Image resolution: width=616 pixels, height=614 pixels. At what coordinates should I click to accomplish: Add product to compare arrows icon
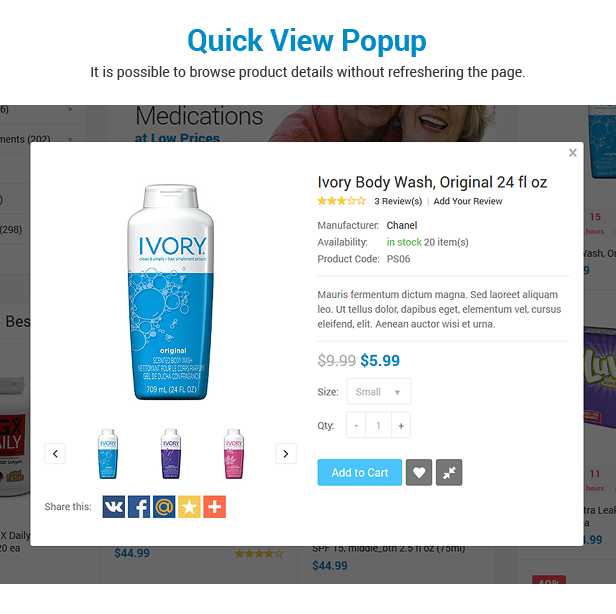click(449, 472)
